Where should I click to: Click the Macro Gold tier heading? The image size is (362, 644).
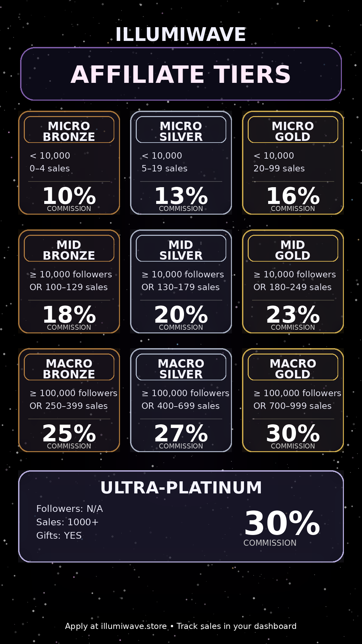click(x=293, y=369)
